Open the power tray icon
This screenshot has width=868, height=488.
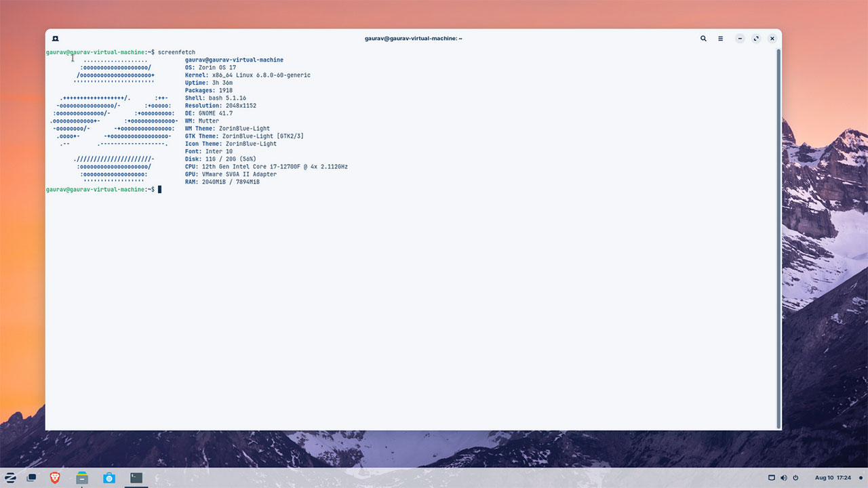coord(795,478)
